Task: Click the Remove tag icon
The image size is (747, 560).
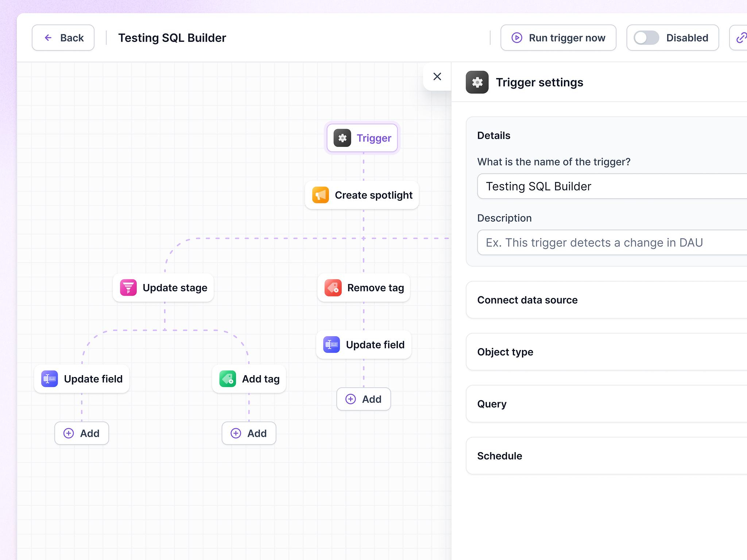Action: click(333, 288)
